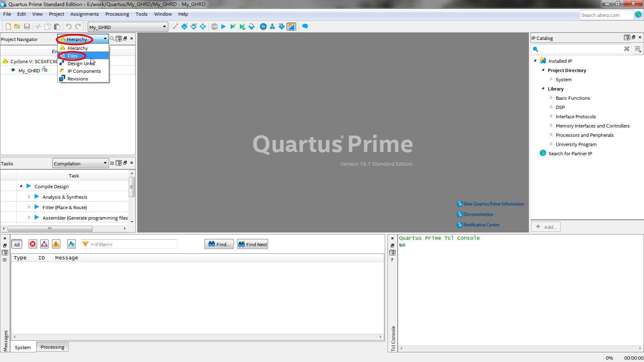Click the Tasks panel customize list icon
The height and width of the screenshot is (362, 644).
(112, 163)
